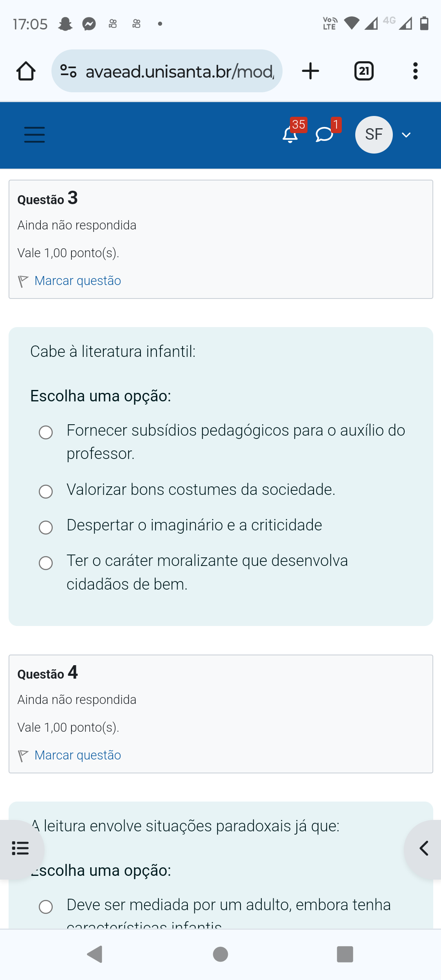
Task: Tap the browser home icon
Action: tap(26, 71)
